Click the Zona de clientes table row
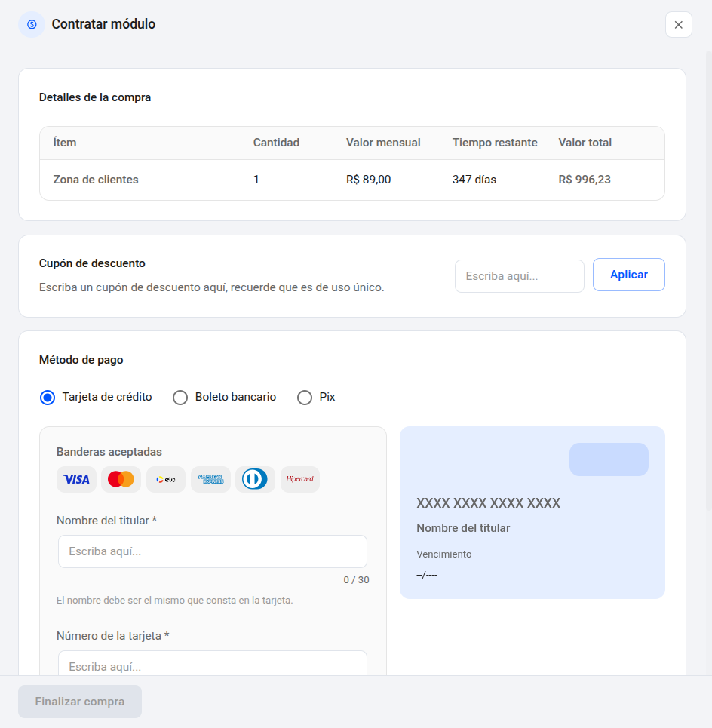712x728 pixels. 352,180
